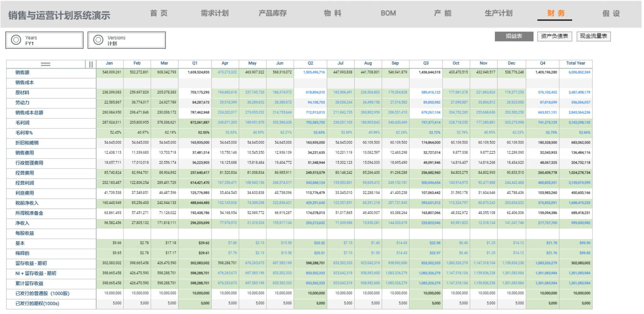
Task: Open the Versions 计划 dropdown
Action: [127, 40]
